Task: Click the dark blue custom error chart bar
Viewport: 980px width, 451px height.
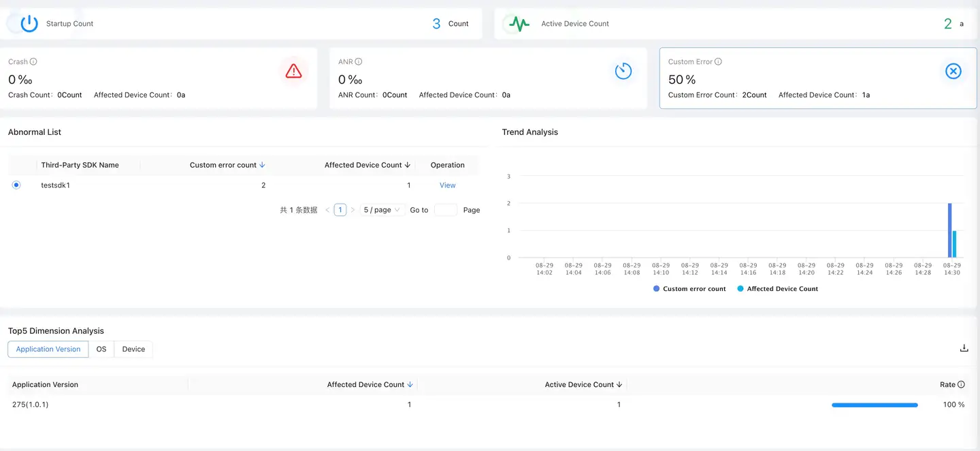Action: [x=949, y=230]
